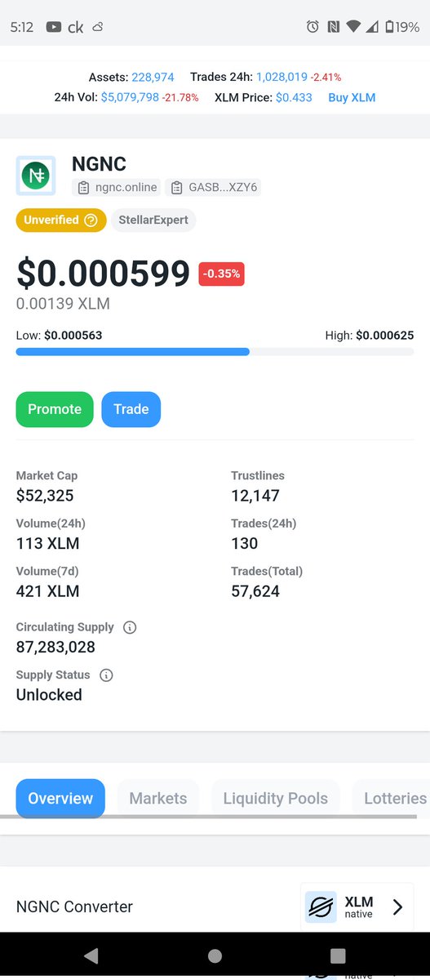Switch to Overview tab
This screenshot has height=980, width=430.
tap(60, 799)
